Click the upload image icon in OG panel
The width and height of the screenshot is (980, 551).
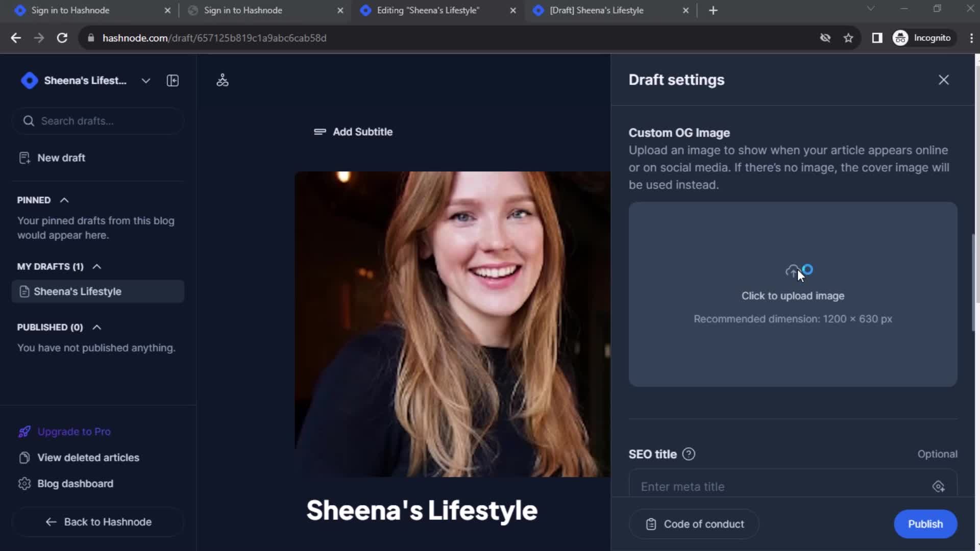pyautogui.click(x=793, y=270)
